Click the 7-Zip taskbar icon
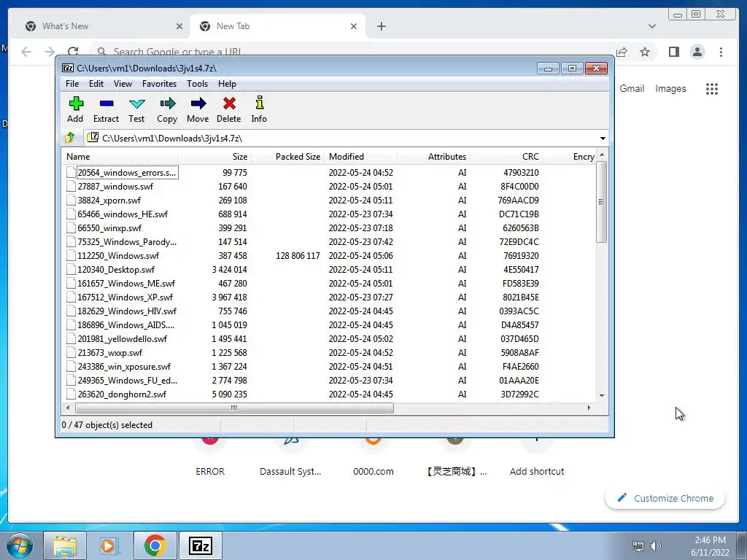The height and width of the screenshot is (560, 747). [200, 545]
